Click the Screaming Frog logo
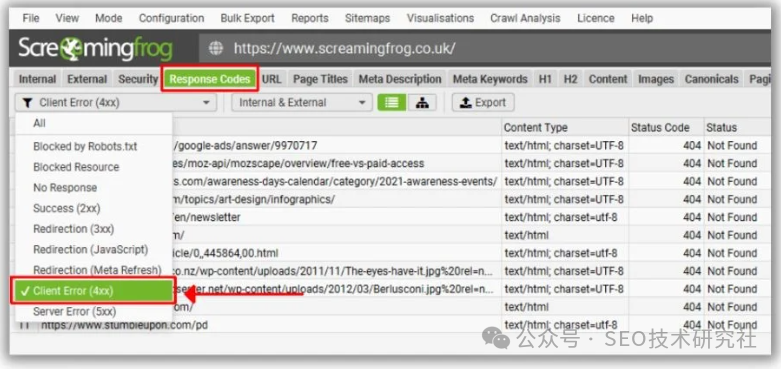The image size is (781, 369). click(95, 49)
